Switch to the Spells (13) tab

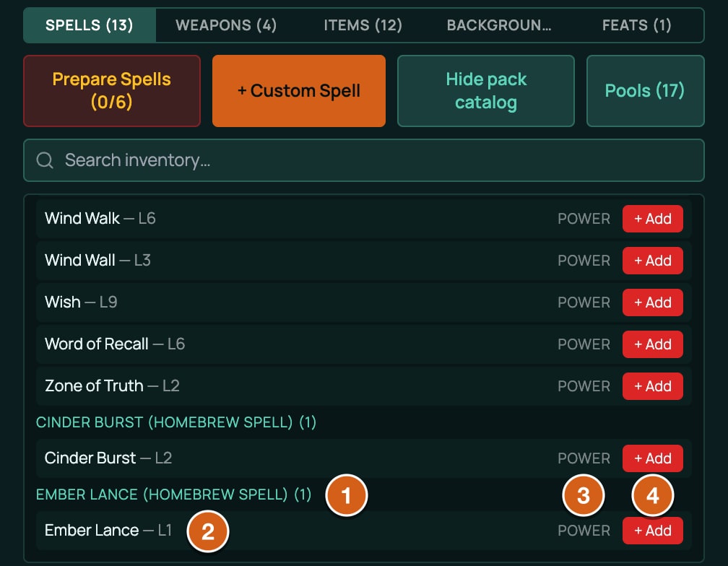(x=89, y=25)
